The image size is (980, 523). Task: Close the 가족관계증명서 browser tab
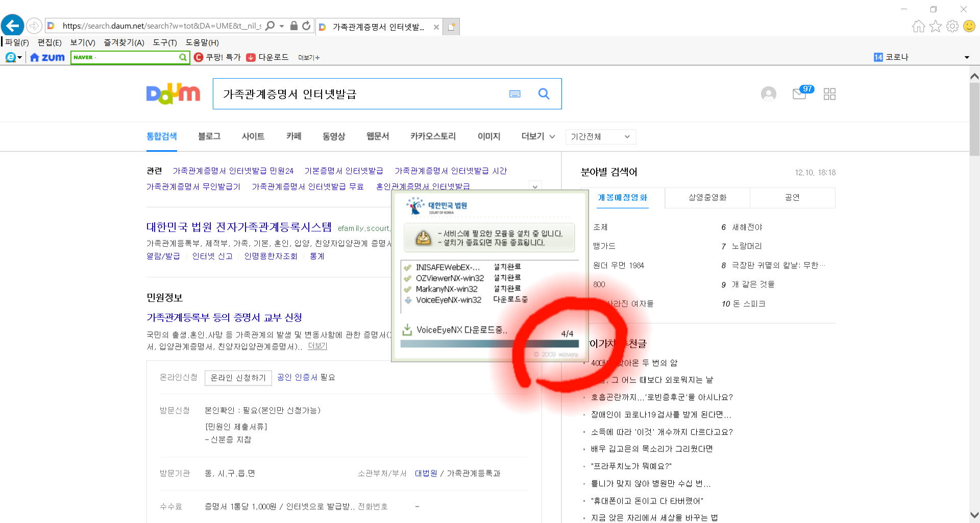[x=436, y=27]
